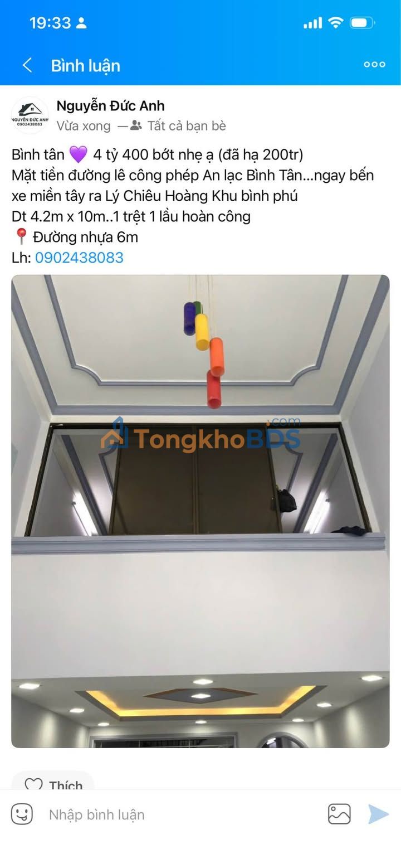Tap the friends audience icon
Image resolution: width=401 pixels, height=868 pixels.
coord(136,125)
